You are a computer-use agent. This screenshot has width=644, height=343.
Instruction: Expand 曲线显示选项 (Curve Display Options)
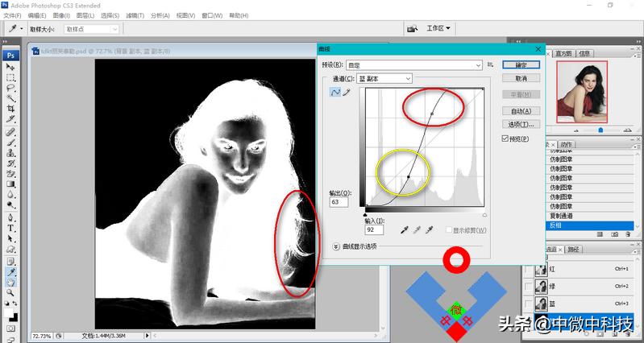336,246
